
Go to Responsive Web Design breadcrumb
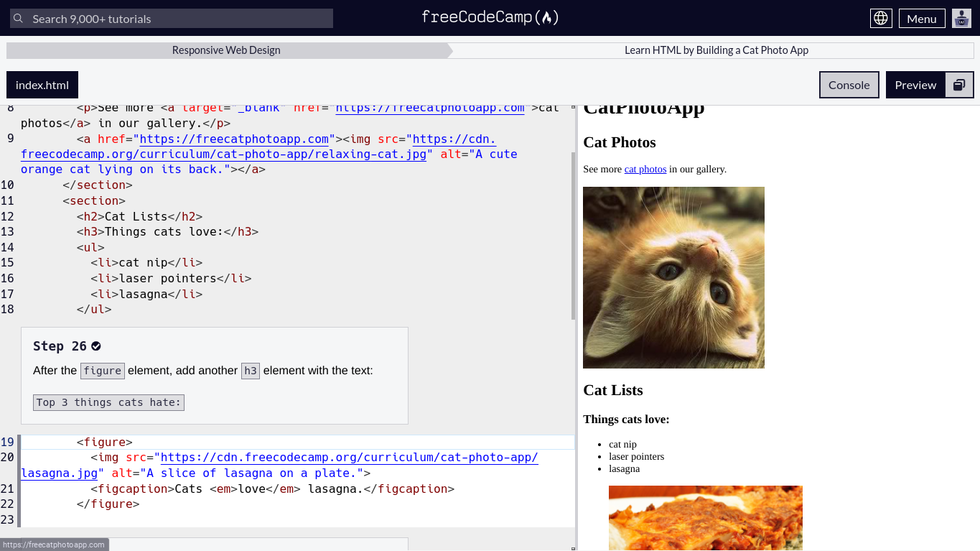click(x=226, y=50)
